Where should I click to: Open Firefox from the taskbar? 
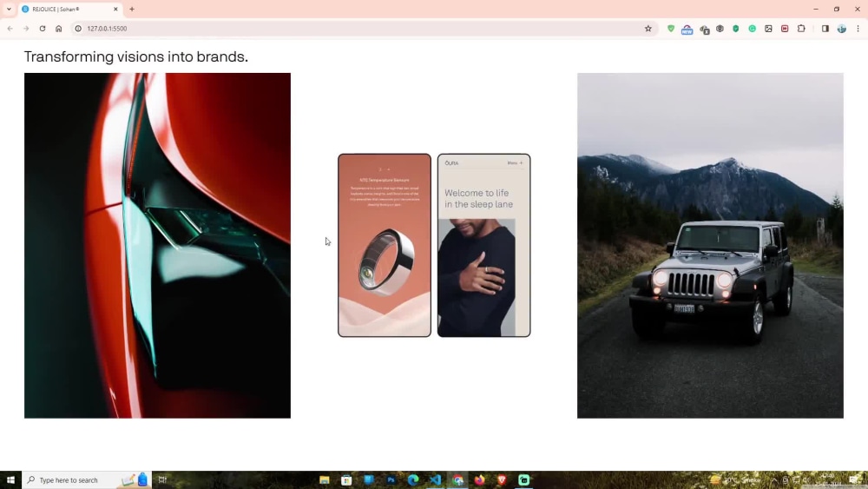479,479
